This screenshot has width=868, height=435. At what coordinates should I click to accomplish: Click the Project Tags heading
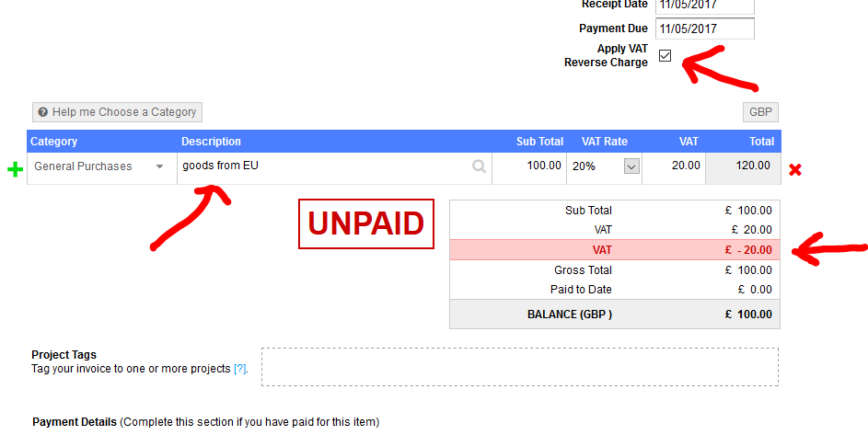click(64, 355)
